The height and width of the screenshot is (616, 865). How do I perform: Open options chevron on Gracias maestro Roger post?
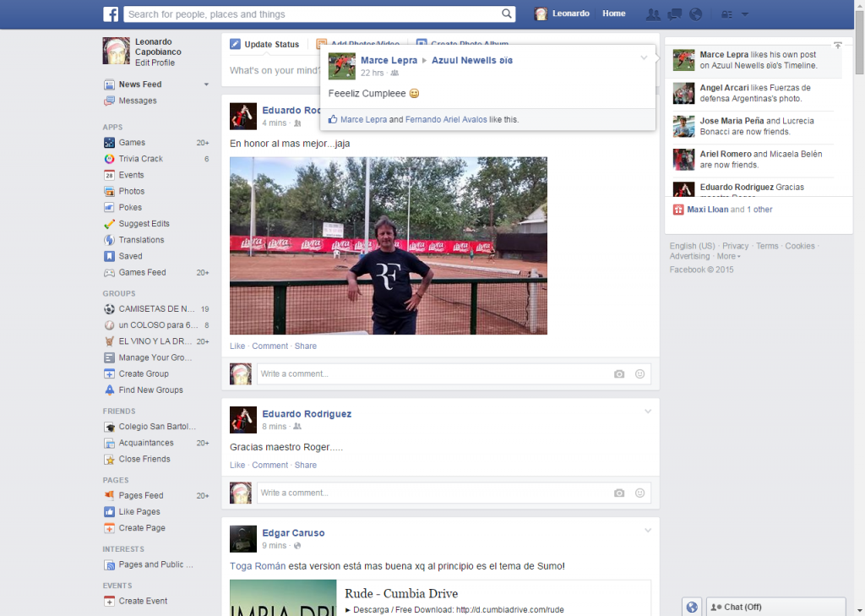click(x=648, y=412)
